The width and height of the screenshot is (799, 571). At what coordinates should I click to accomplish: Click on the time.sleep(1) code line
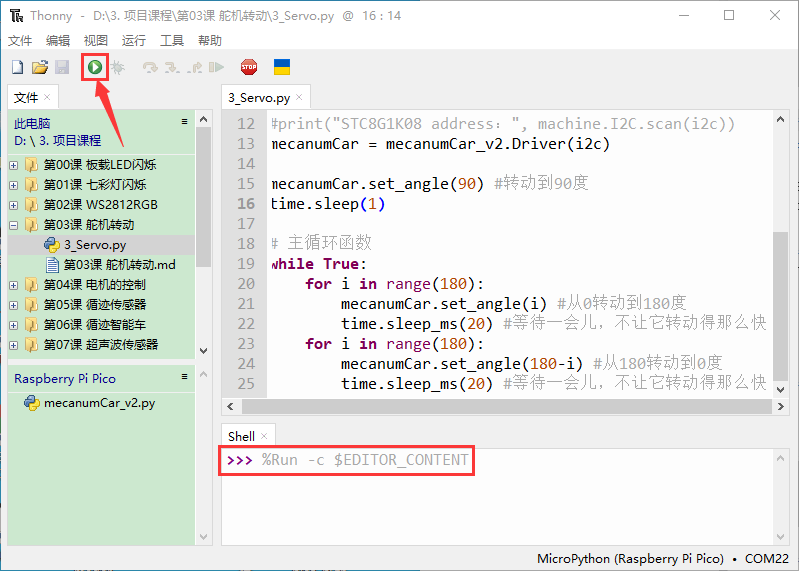[328, 204]
